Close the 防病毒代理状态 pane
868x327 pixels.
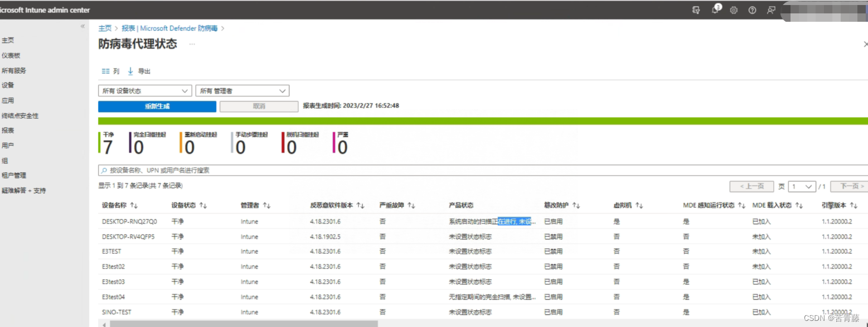coord(865,44)
